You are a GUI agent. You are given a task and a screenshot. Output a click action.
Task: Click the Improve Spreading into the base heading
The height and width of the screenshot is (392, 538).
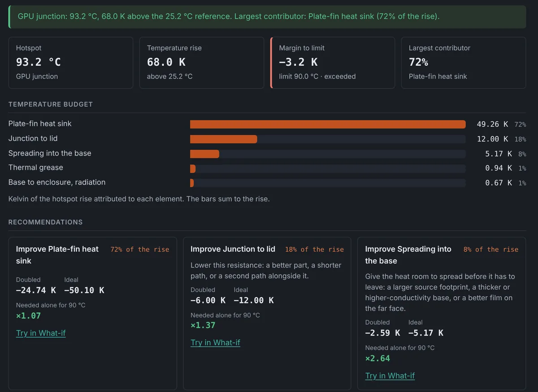click(408, 255)
